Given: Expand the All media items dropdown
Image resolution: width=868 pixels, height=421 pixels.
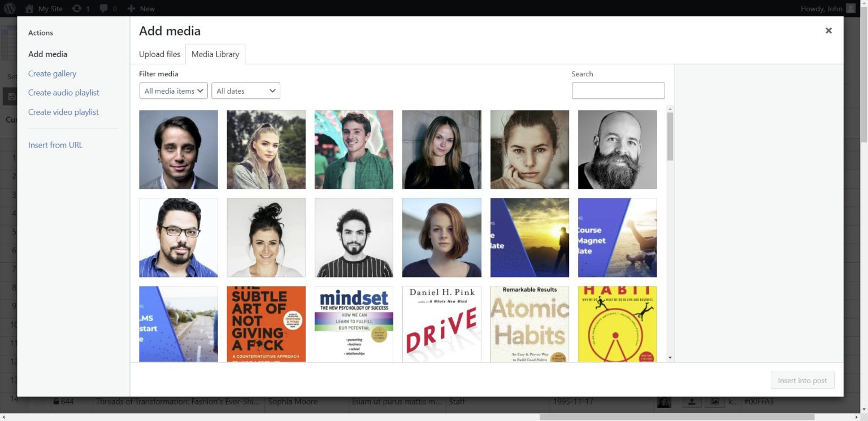Looking at the screenshot, I should [173, 91].
